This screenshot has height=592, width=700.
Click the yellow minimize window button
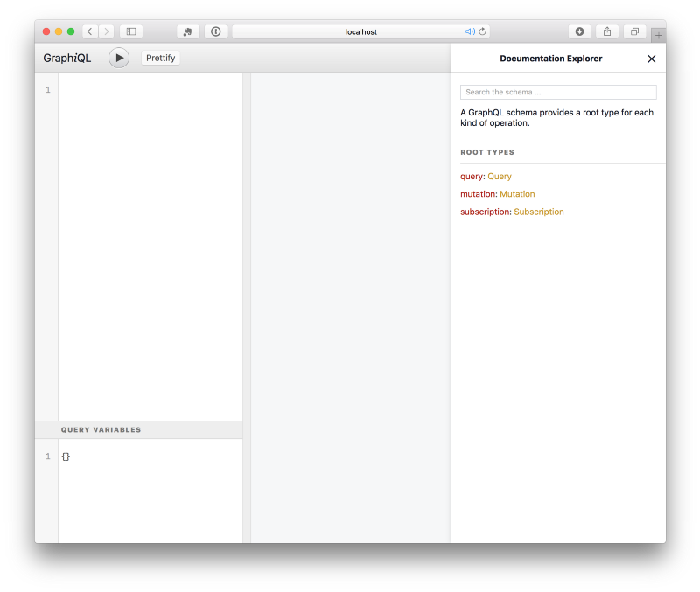pos(59,31)
